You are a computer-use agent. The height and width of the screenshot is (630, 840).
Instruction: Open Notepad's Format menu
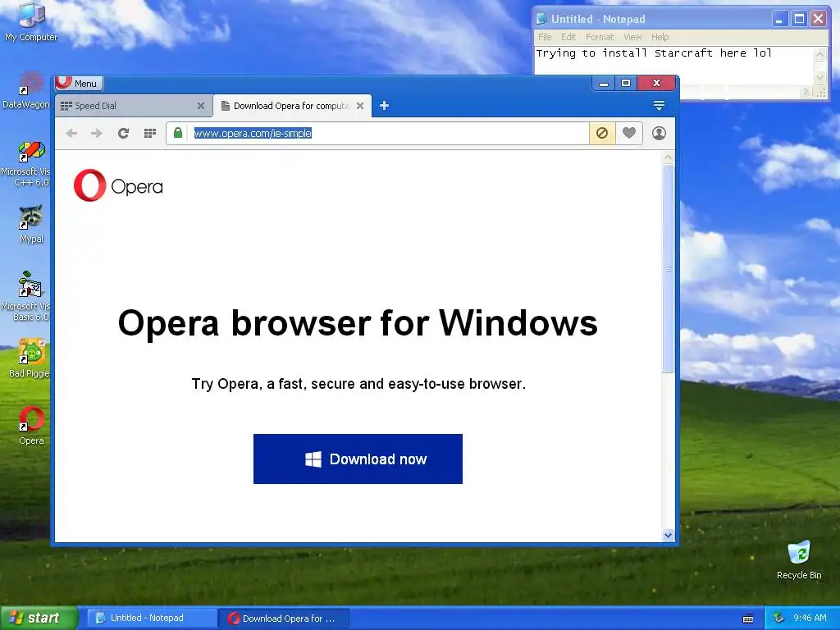point(600,37)
